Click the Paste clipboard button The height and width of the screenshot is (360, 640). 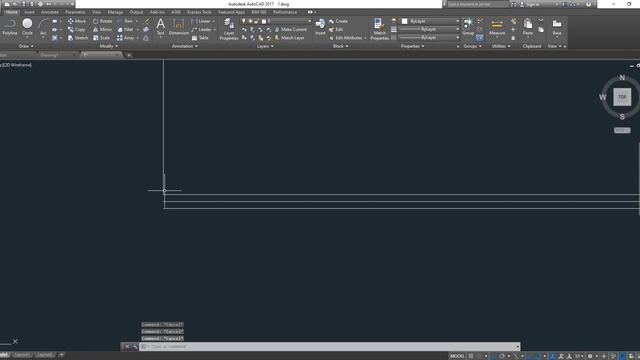[x=528, y=27]
